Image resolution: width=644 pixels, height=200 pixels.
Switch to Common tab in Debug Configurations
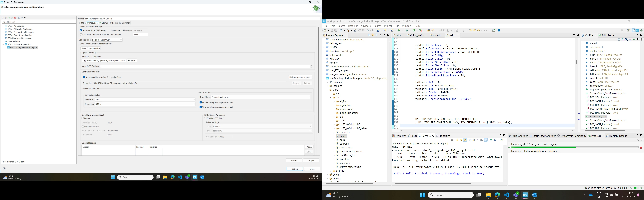pos(125,23)
